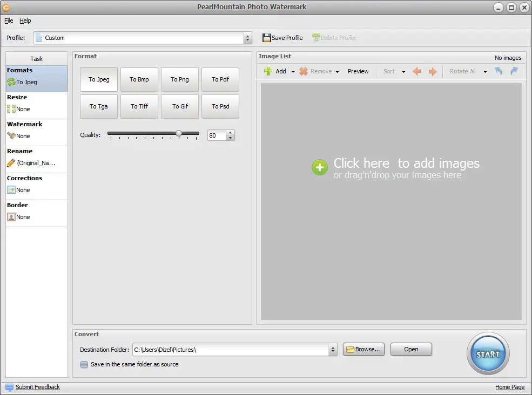The image size is (532, 395).
Task: Open the Sort dropdown arrow
Action: click(x=403, y=72)
